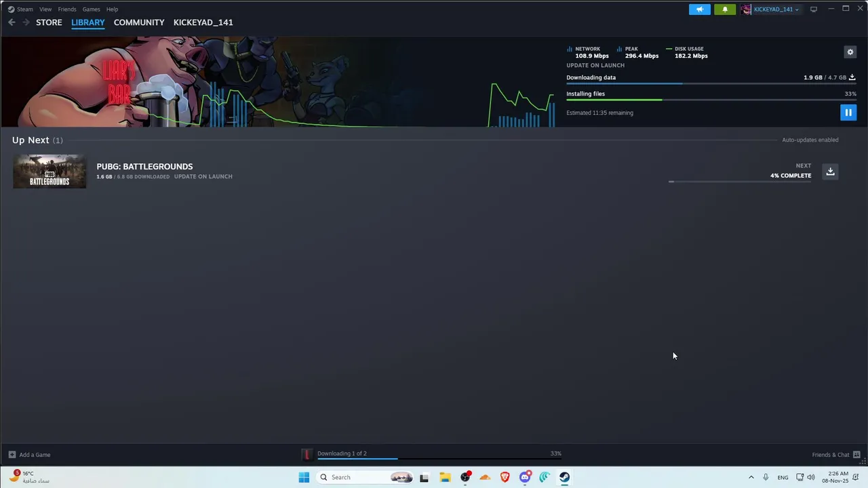Open File Explorer from the taskbar
This screenshot has width=868, height=488.
click(445, 477)
